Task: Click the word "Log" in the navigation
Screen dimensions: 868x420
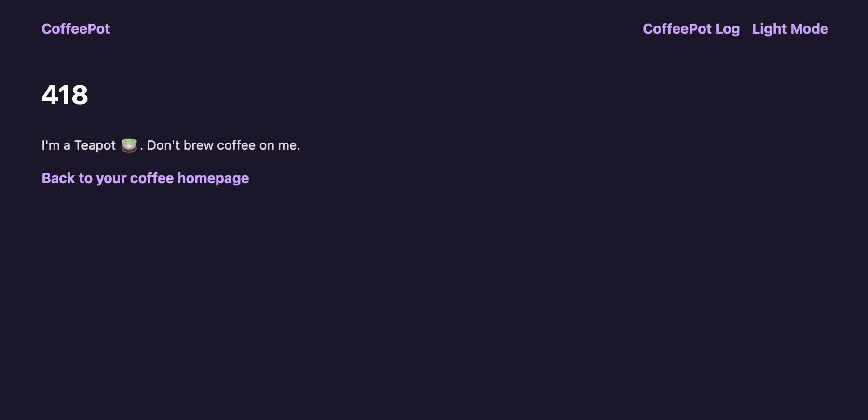Action: 727,29
